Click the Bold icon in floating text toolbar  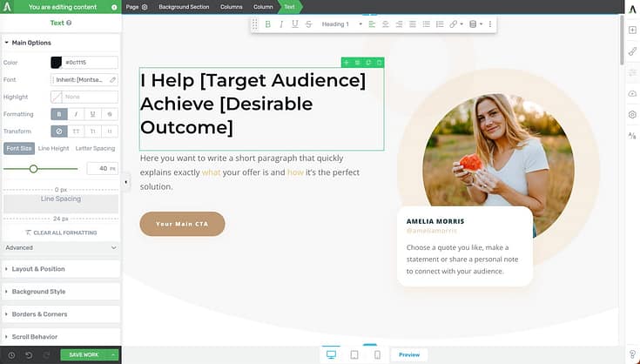click(x=268, y=24)
